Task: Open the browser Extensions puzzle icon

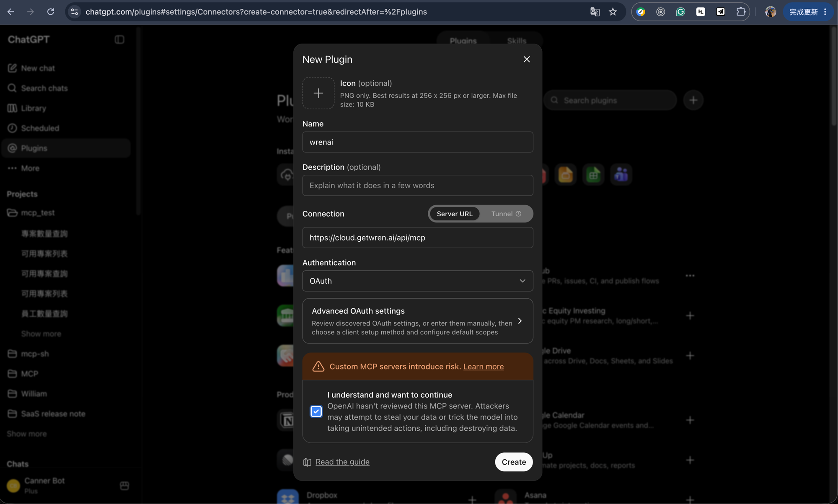Action: (740, 12)
